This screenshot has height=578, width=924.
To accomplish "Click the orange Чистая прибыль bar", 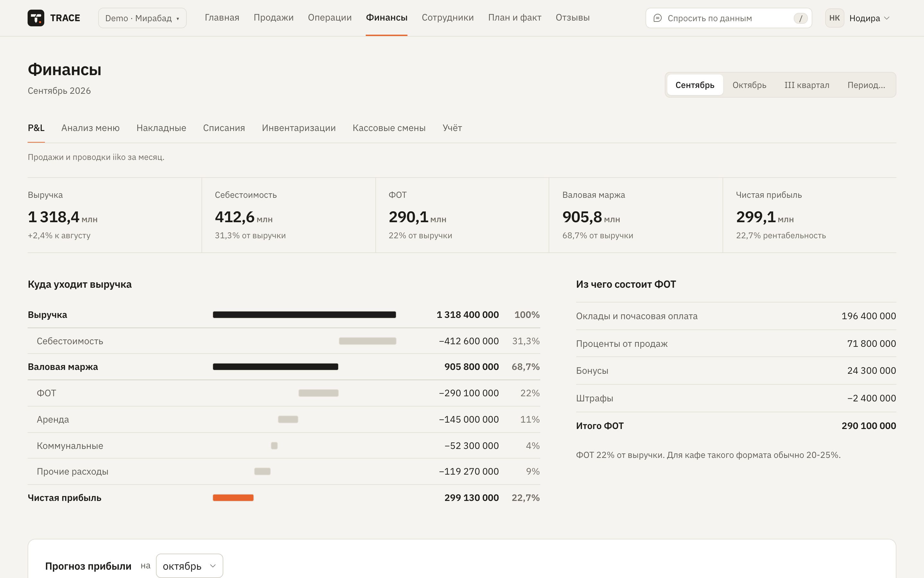I will click(x=233, y=498).
